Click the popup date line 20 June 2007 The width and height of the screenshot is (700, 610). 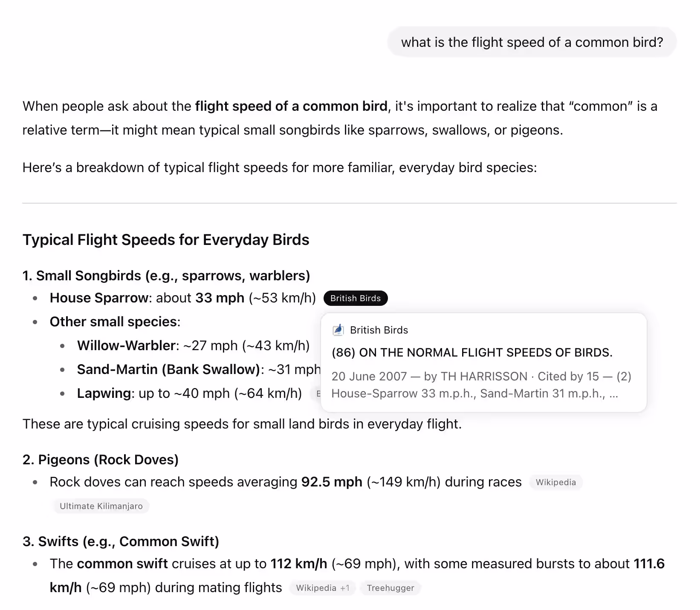click(x=481, y=376)
